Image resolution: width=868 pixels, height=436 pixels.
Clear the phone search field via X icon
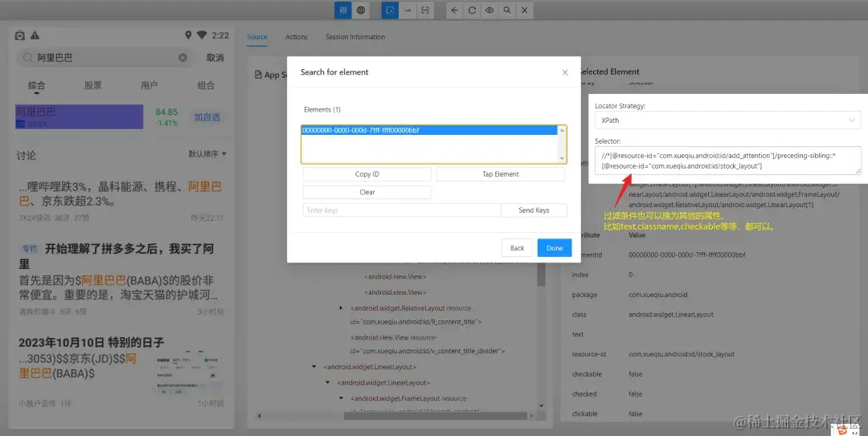point(182,58)
